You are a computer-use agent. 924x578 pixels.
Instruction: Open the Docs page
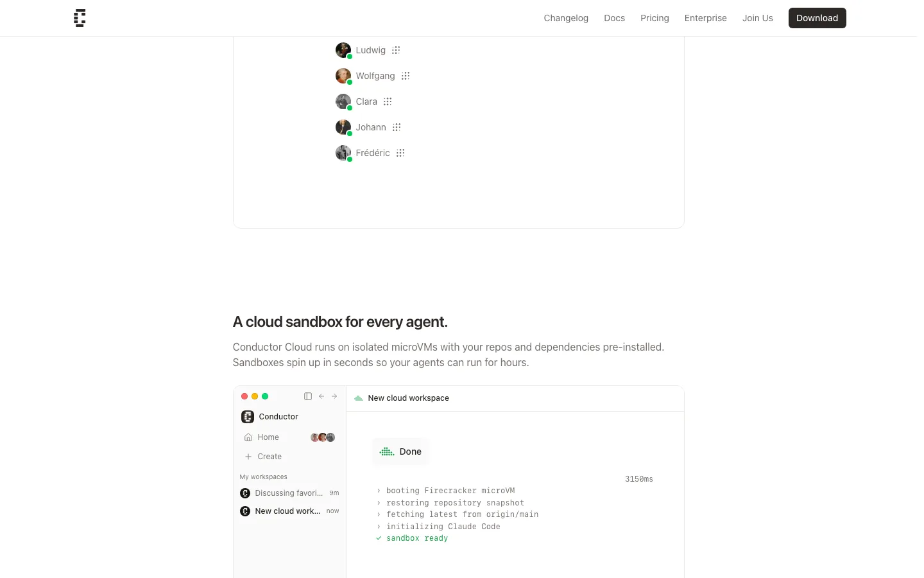point(614,18)
